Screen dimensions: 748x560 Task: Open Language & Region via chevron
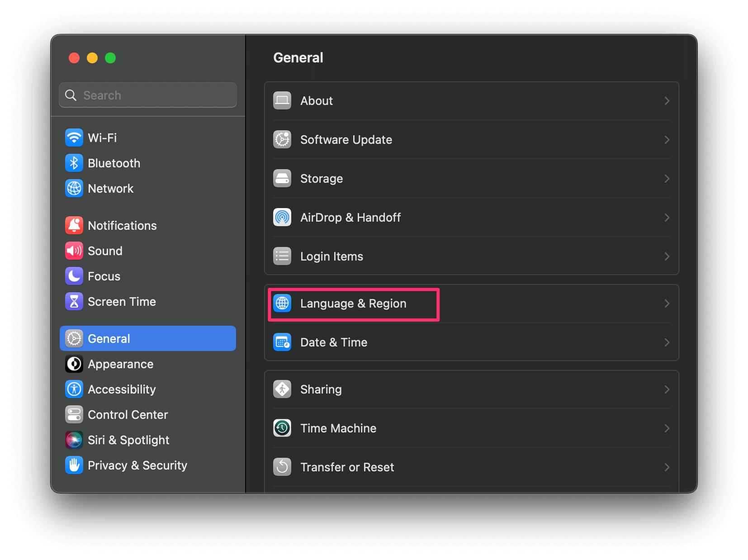(x=667, y=304)
